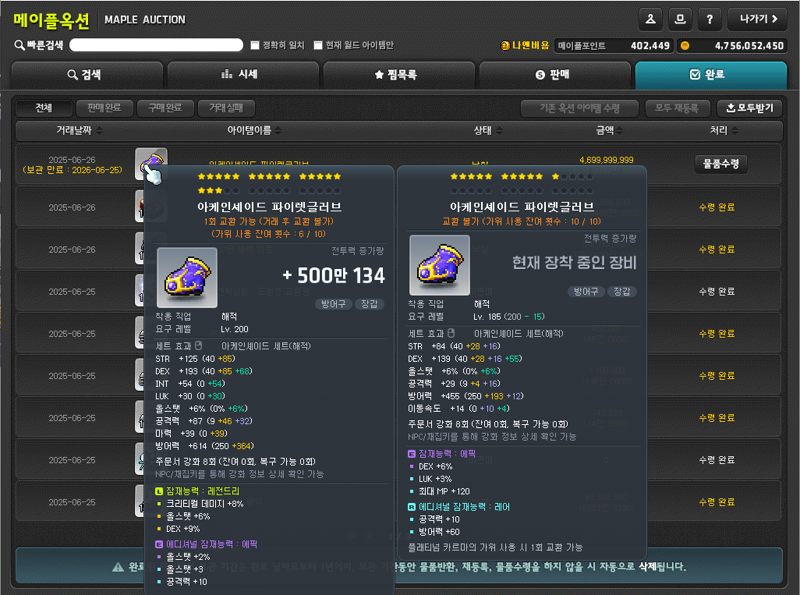The image size is (800, 595).
Task: Switch to the 시세 tab
Action: click(243, 75)
